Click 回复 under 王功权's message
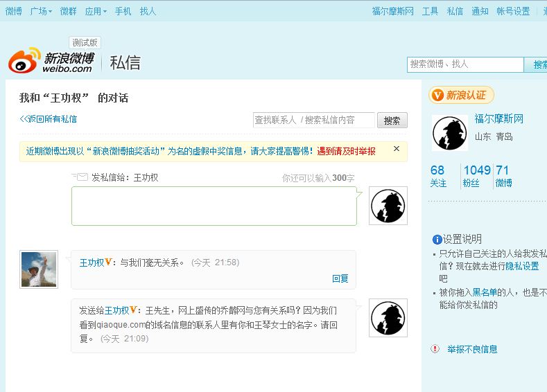The image size is (547, 392). (x=340, y=278)
